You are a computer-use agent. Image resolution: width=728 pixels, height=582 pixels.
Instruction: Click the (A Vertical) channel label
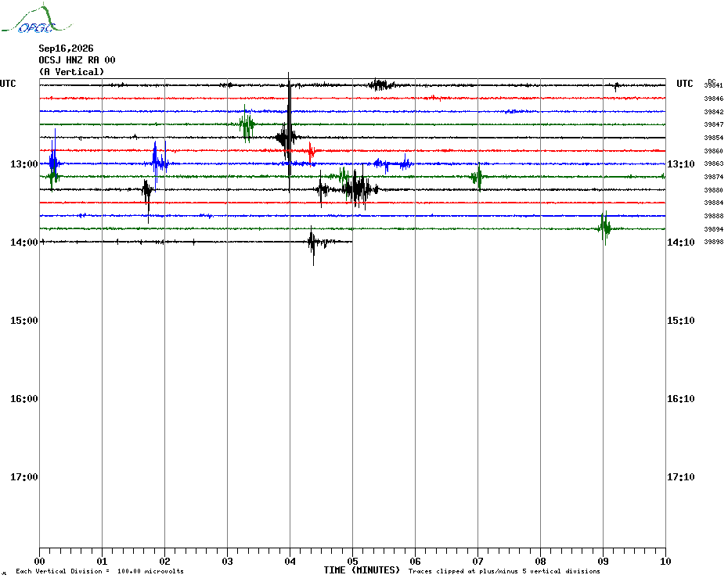pyautogui.click(x=71, y=71)
